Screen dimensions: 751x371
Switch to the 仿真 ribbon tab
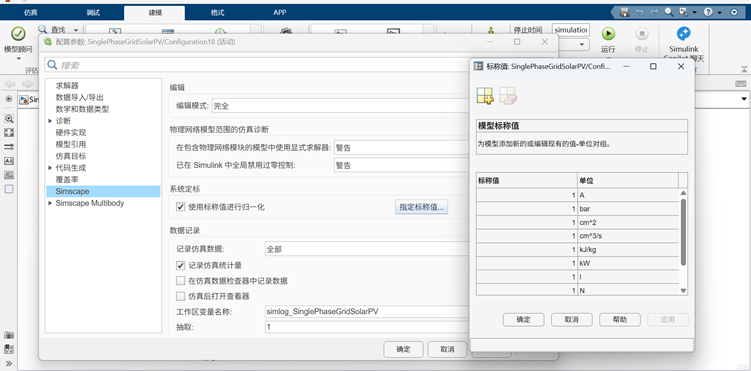tap(31, 12)
